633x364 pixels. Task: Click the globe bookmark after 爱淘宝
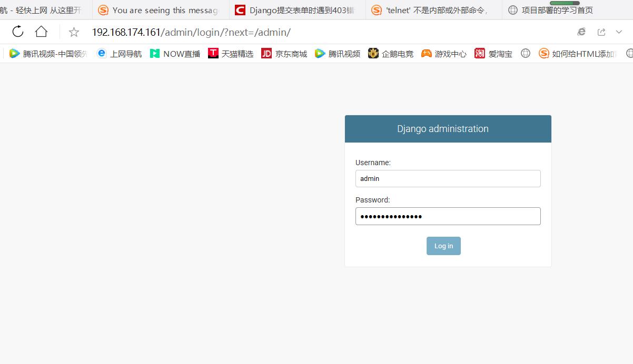coord(526,53)
